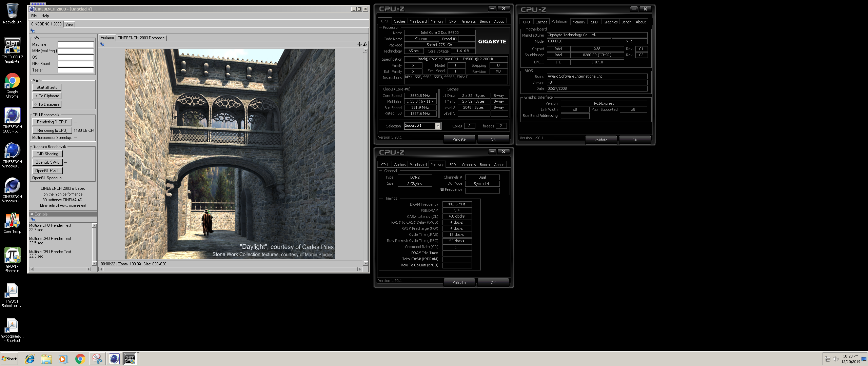Click the picture horizontal scrollbar right arrow
This screenshot has height=366, width=868.
pyautogui.click(x=360, y=269)
